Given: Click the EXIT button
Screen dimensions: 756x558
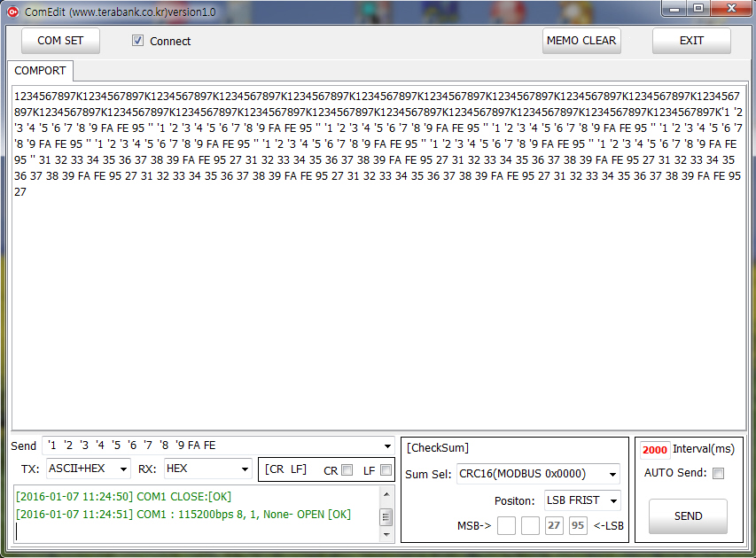Looking at the screenshot, I should coord(691,41).
